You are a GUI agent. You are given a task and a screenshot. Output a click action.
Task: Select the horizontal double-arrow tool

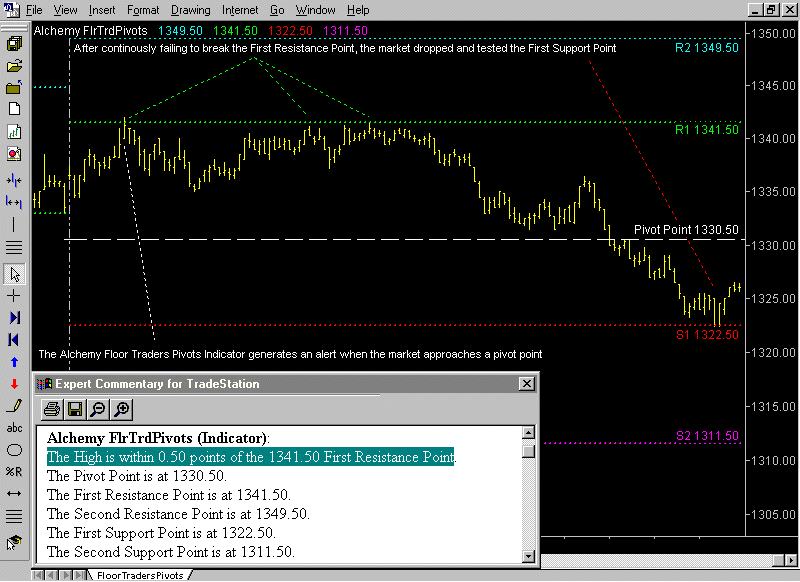coord(14,494)
